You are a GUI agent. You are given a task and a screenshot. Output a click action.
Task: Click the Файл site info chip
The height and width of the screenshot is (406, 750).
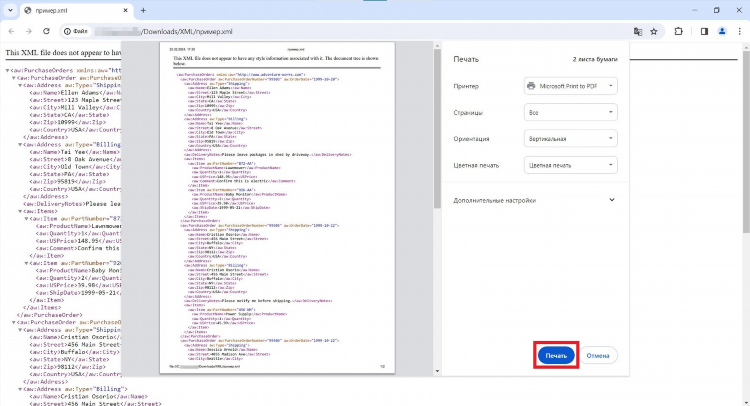point(76,32)
